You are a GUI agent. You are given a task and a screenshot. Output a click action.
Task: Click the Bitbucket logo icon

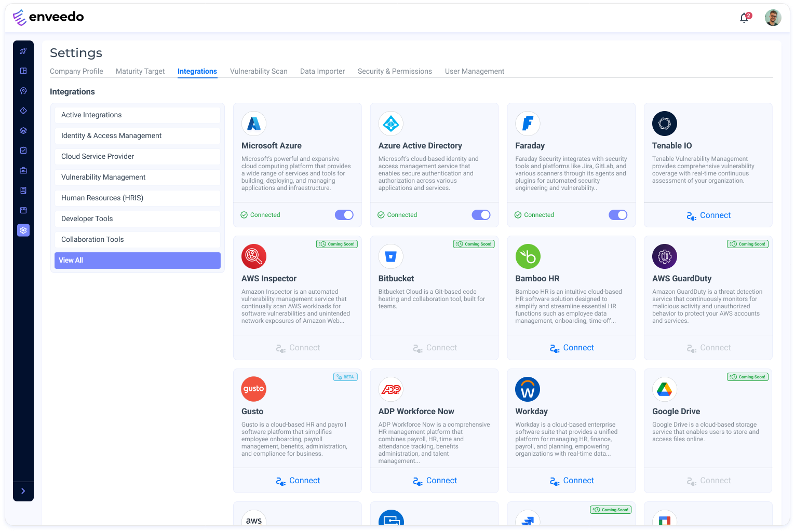pos(391,256)
